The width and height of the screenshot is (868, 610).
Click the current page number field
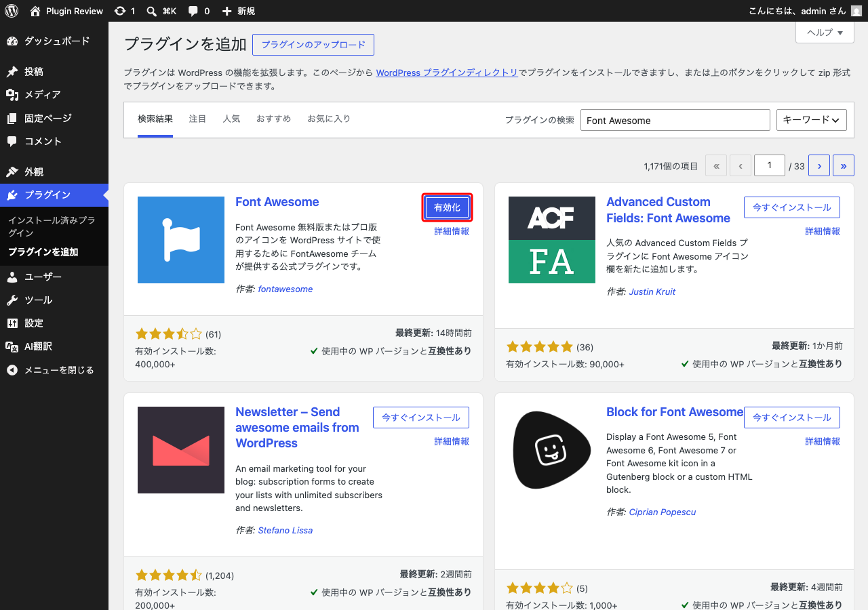[770, 165]
